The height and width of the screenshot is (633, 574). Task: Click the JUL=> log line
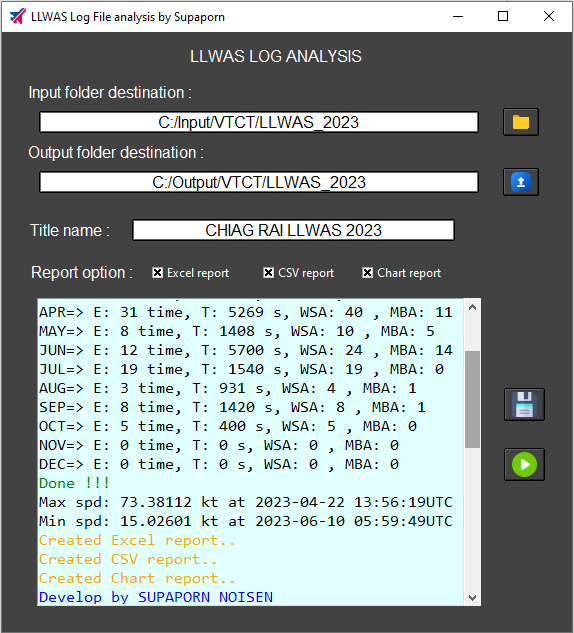241,369
